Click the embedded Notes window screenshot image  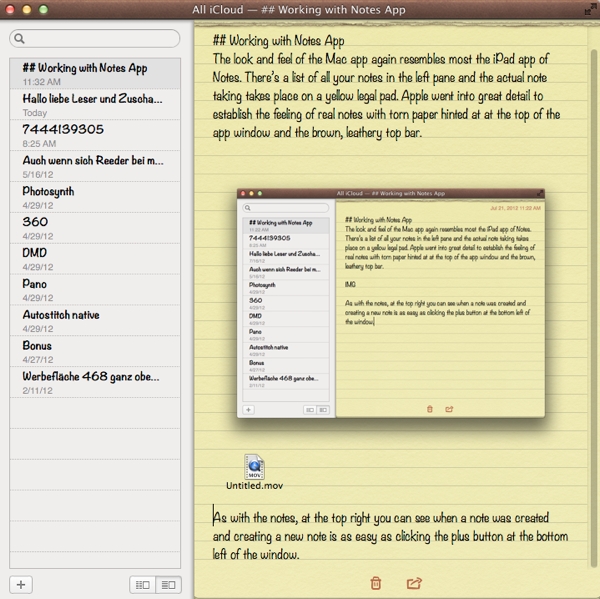(391, 303)
